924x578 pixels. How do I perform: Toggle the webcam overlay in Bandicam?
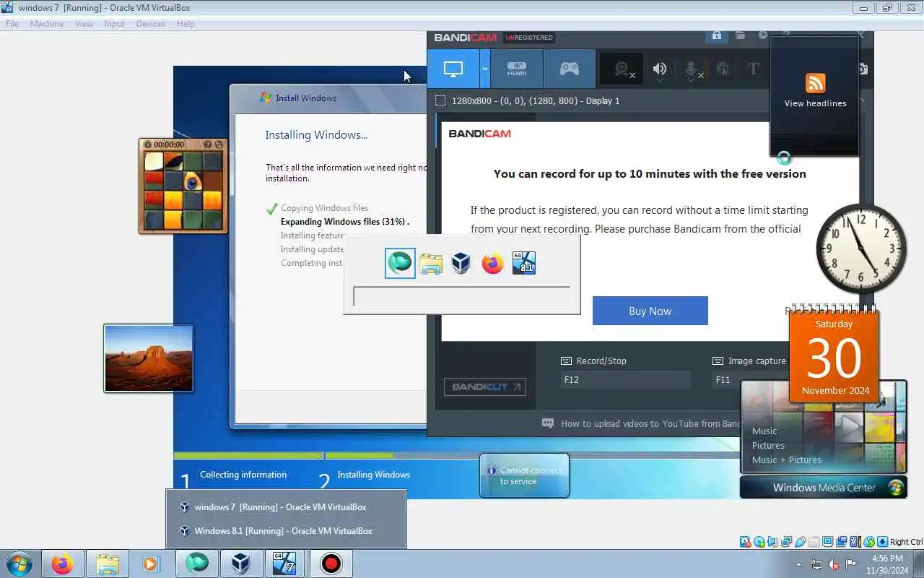click(622, 69)
